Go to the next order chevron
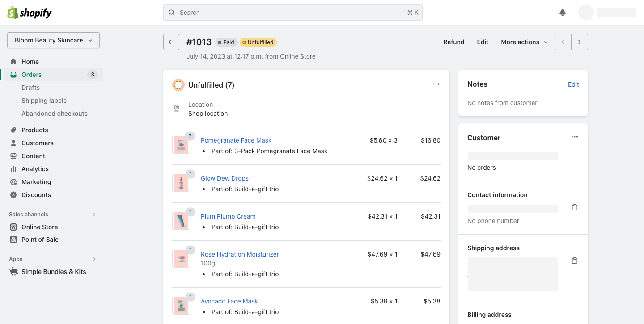The height and width of the screenshot is (324, 644). 580,42
